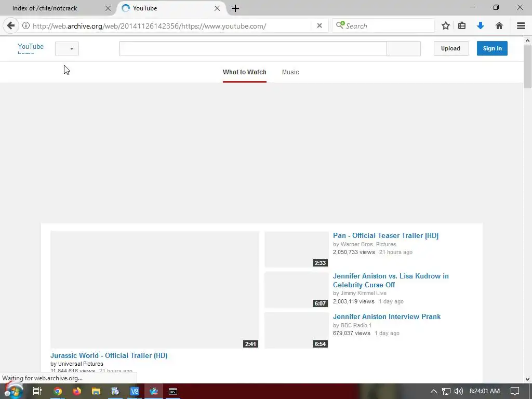Select the What to Watch tab
532x399 pixels.
(x=244, y=72)
